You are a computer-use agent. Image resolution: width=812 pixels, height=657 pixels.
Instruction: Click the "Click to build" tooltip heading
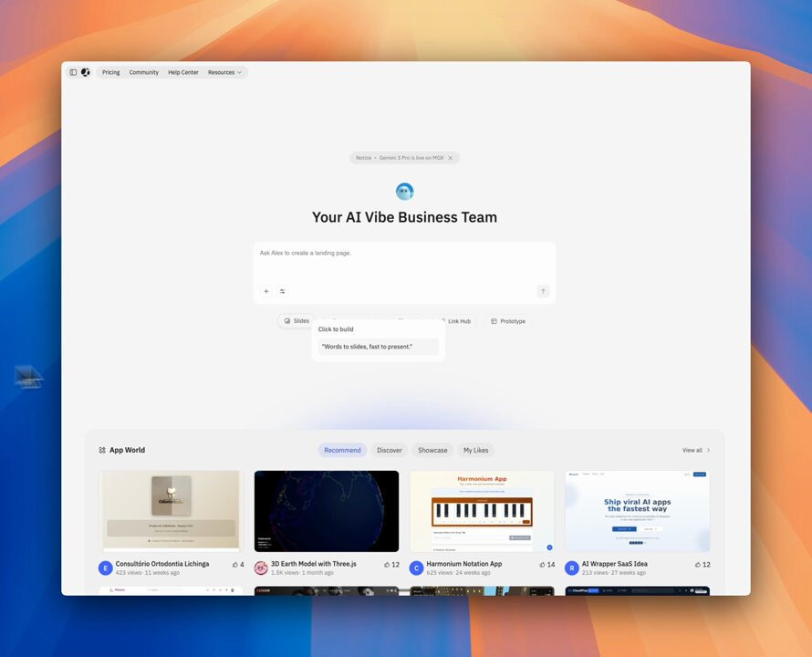pyautogui.click(x=336, y=329)
